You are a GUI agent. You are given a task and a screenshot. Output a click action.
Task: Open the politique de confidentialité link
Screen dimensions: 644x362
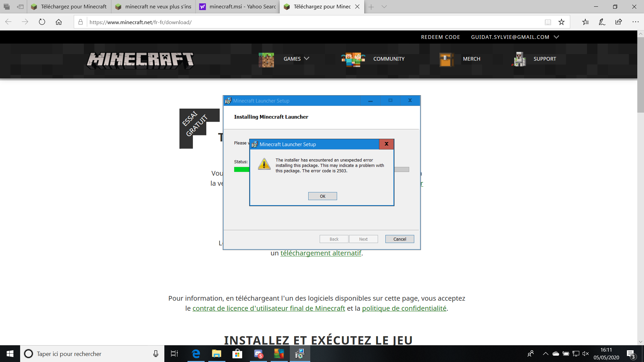404,308
